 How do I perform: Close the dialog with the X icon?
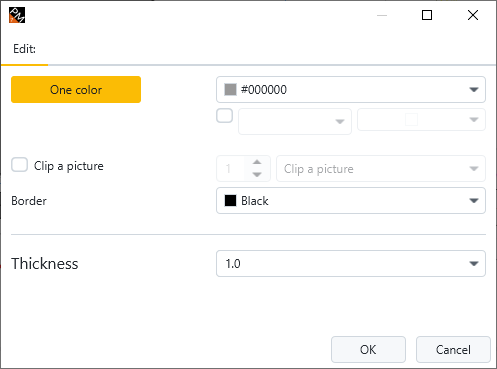pyautogui.click(x=473, y=15)
